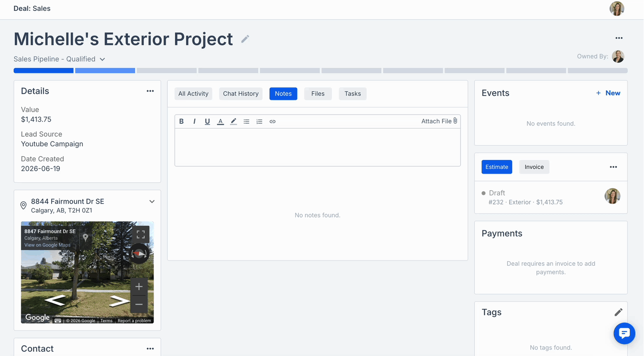Open highlight color tool in notes toolbar
This screenshot has height=356, width=644.
(233, 122)
